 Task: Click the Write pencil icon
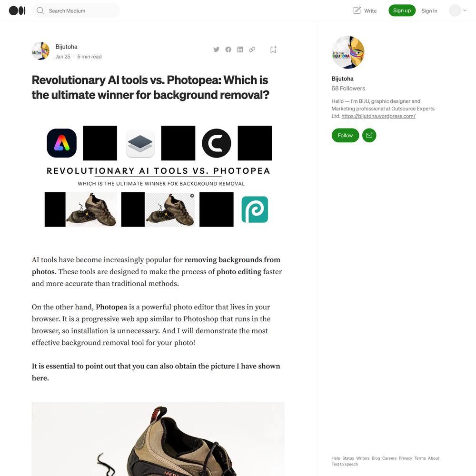point(357,10)
